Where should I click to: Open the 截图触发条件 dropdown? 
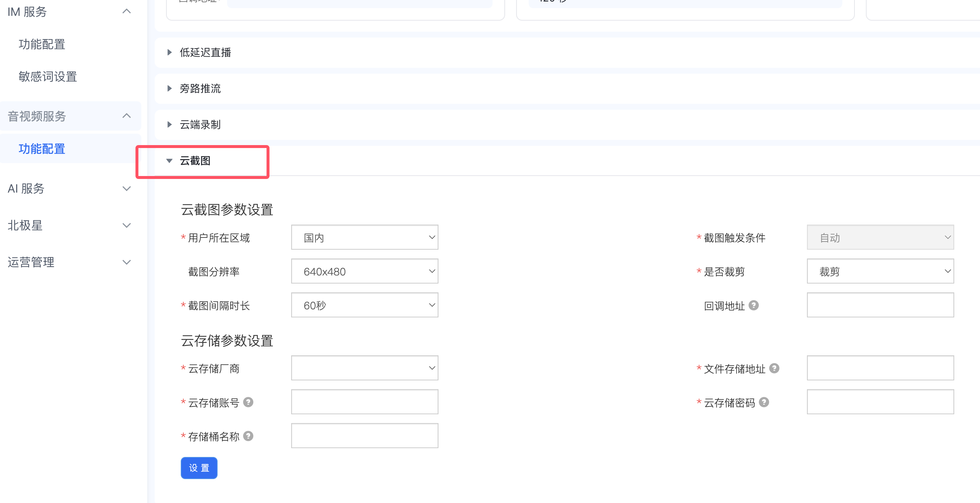(x=880, y=237)
